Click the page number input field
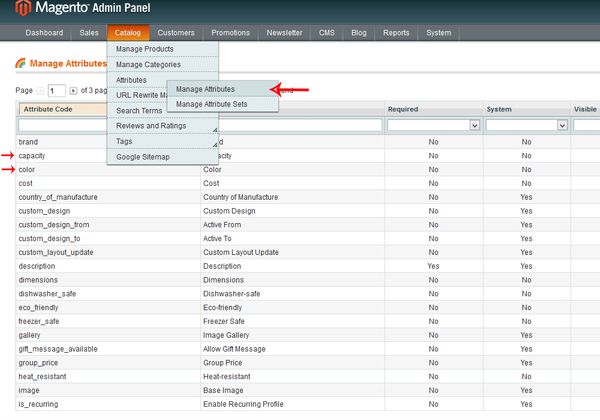The height and width of the screenshot is (420, 600). tap(57, 91)
